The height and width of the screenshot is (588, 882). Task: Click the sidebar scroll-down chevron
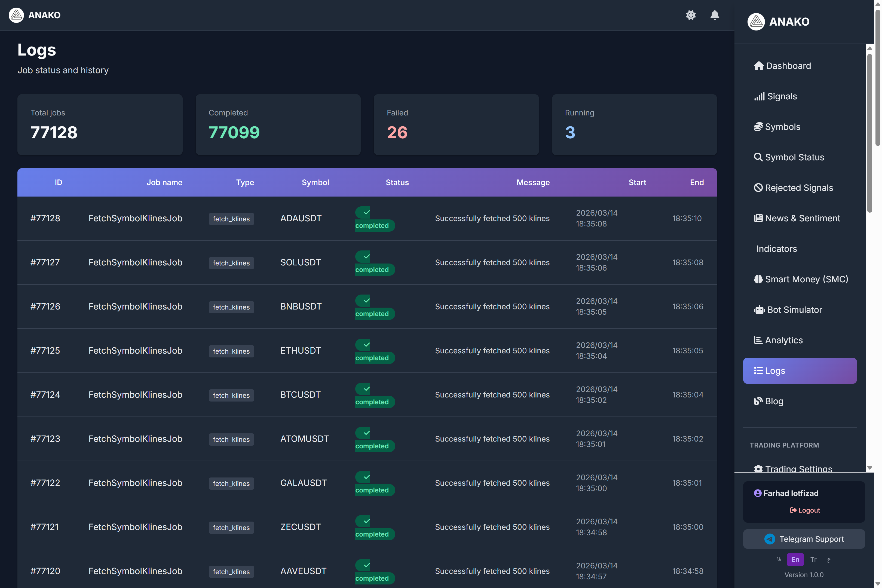[870, 468]
